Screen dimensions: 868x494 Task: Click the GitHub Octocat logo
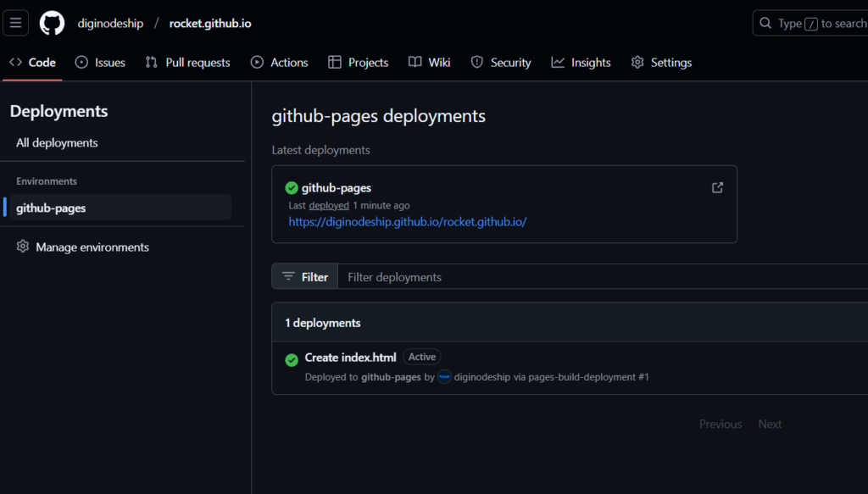52,23
